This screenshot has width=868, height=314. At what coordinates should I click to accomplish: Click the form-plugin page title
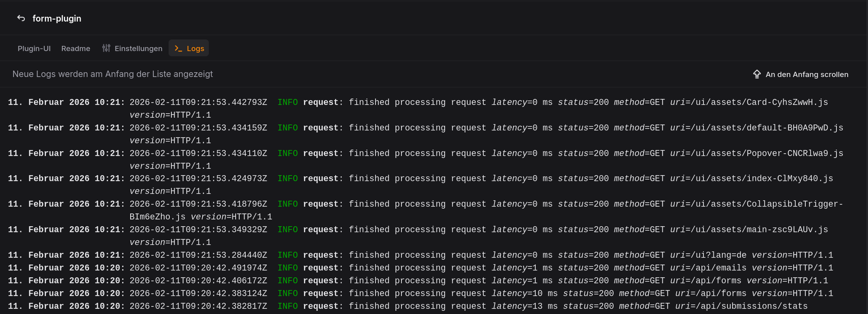pyautogui.click(x=57, y=18)
